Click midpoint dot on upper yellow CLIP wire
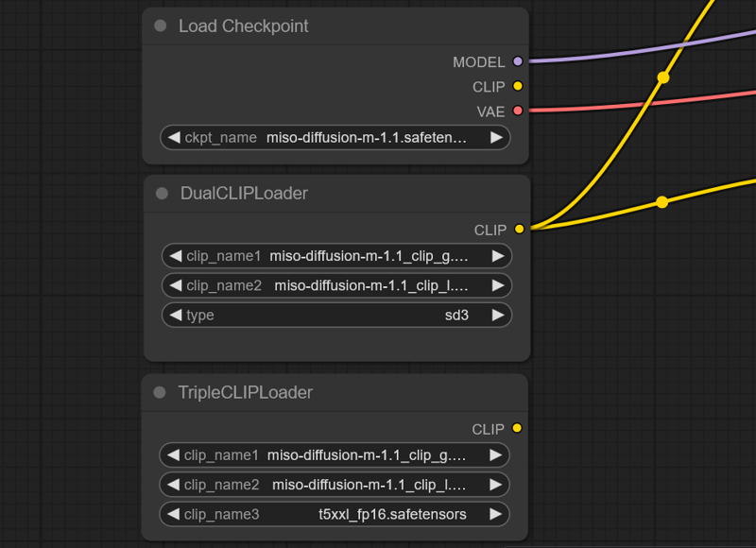756x548 pixels. coord(663,77)
